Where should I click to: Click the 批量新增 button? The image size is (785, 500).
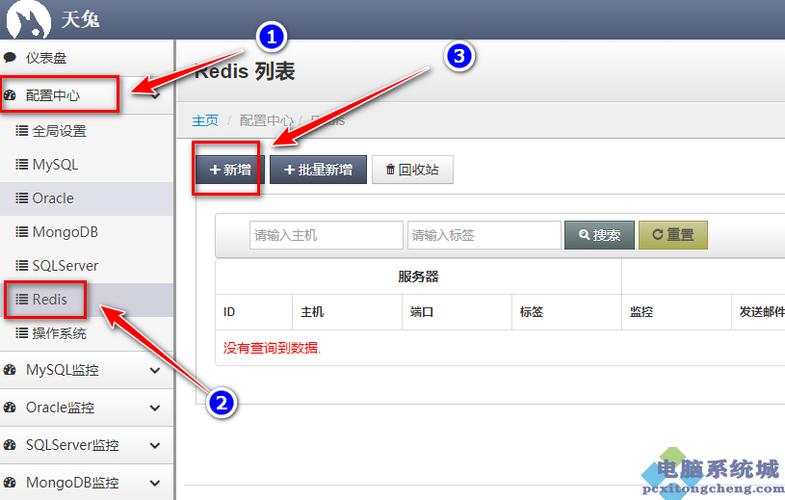point(318,170)
